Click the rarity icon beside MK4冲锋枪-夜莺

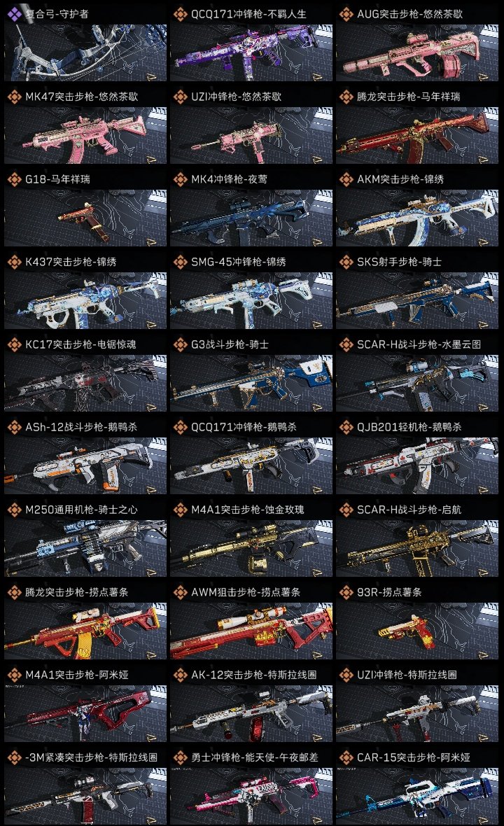180,179
